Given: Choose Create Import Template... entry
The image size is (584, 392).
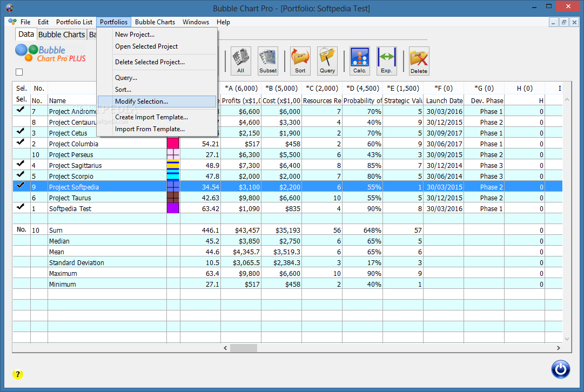Looking at the screenshot, I should tap(157, 117).
